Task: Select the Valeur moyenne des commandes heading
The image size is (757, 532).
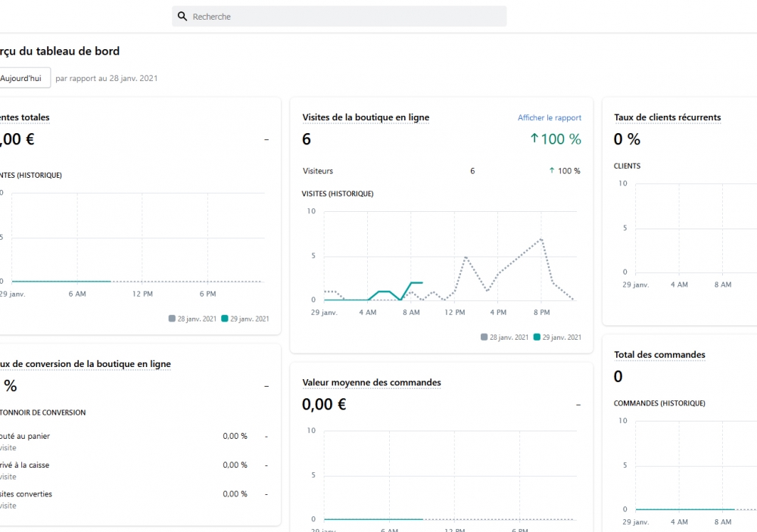Action: coord(371,383)
